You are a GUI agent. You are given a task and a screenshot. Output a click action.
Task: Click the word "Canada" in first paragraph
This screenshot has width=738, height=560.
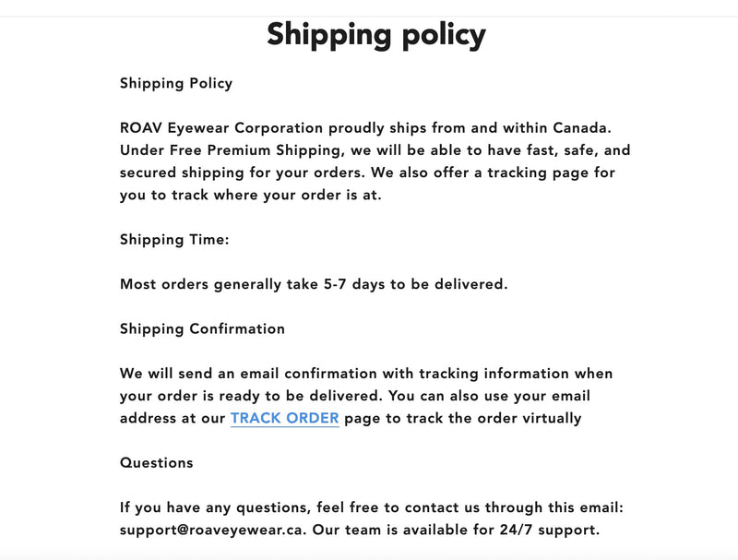(581, 127)
